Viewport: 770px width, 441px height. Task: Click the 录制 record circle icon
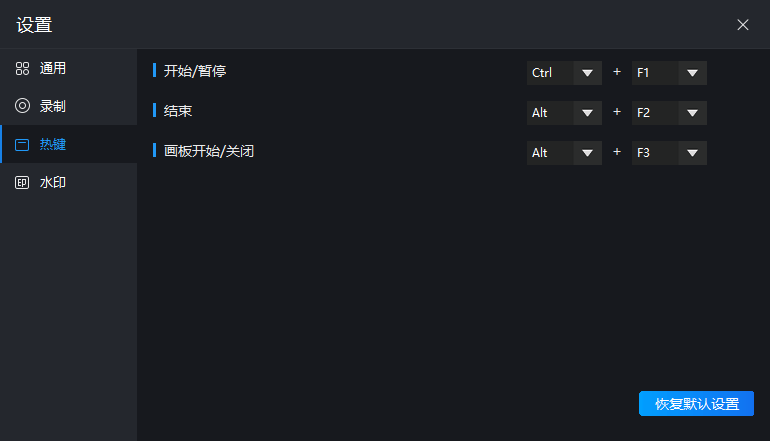[x=22, y=106]
